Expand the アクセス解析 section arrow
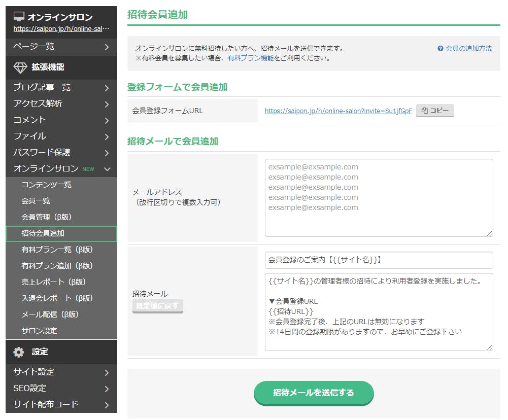Image resolution: width=508 pixels, height=420 pixels. 107,104
